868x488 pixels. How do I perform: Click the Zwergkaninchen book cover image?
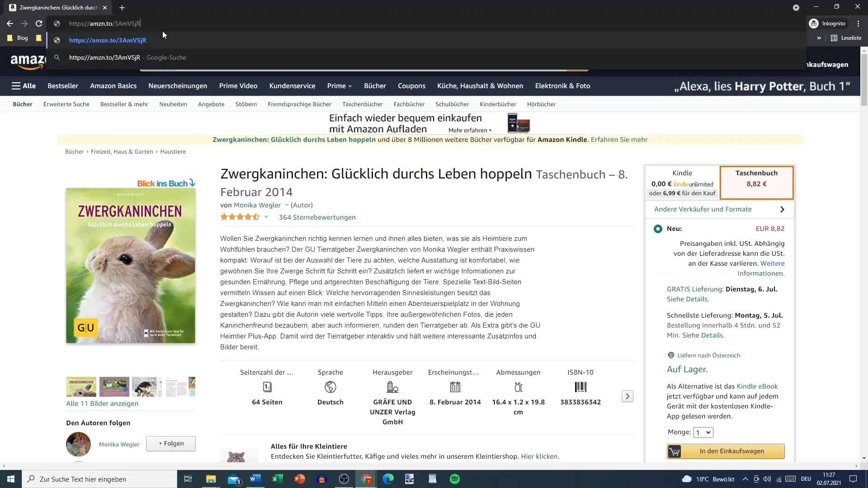tap(131, 266)
